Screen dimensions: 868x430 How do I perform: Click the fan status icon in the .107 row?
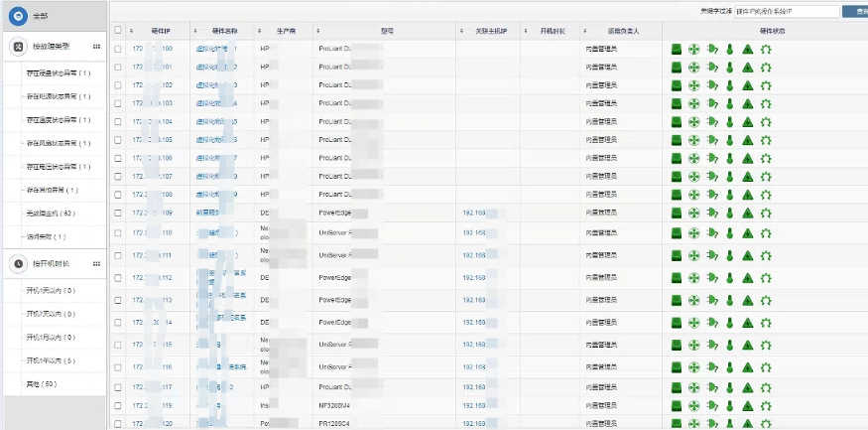coord(693,177)
